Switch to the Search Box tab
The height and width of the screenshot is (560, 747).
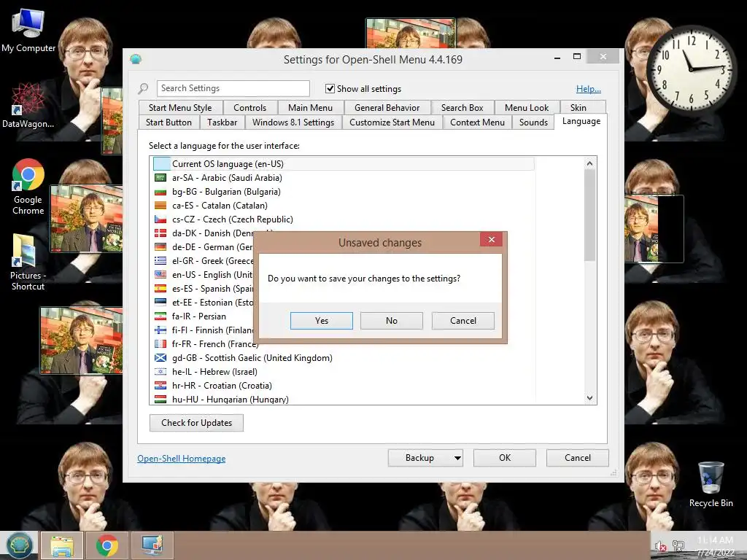[462, 108]
